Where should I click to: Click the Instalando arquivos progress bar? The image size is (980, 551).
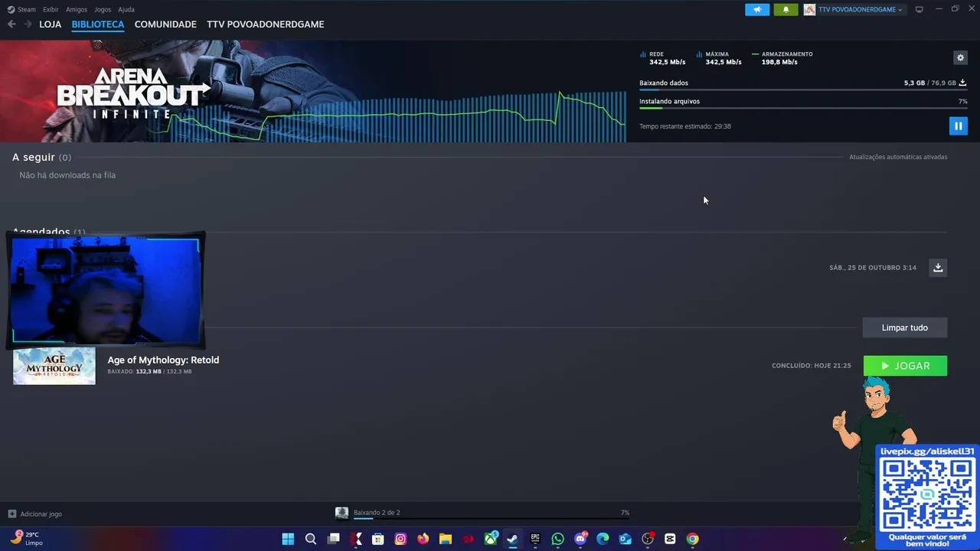pyautogui.click(x=803, y=108)
